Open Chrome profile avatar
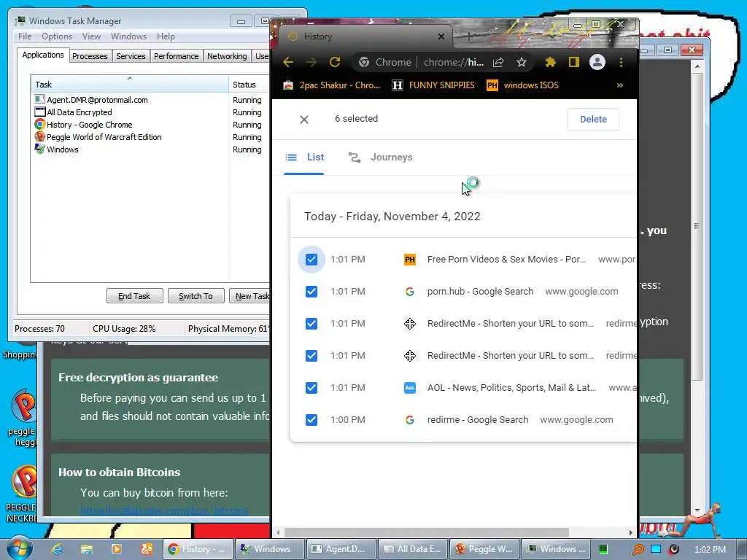 coord(597,62)
